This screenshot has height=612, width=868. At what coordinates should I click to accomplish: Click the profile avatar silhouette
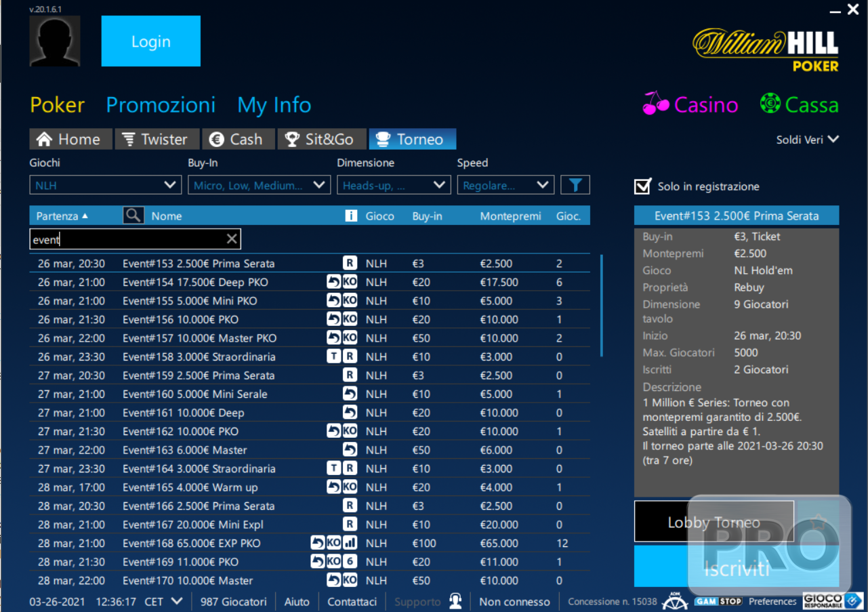point(55,41)
